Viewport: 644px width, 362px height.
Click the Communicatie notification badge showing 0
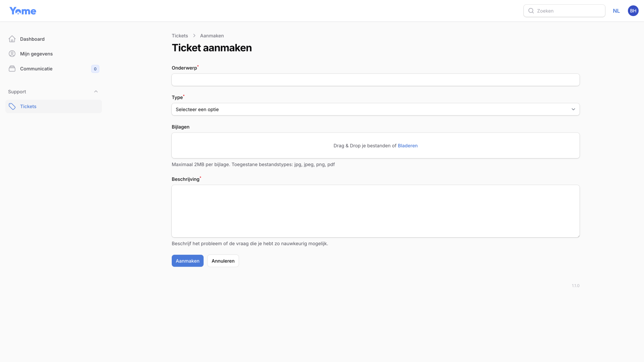95,69
